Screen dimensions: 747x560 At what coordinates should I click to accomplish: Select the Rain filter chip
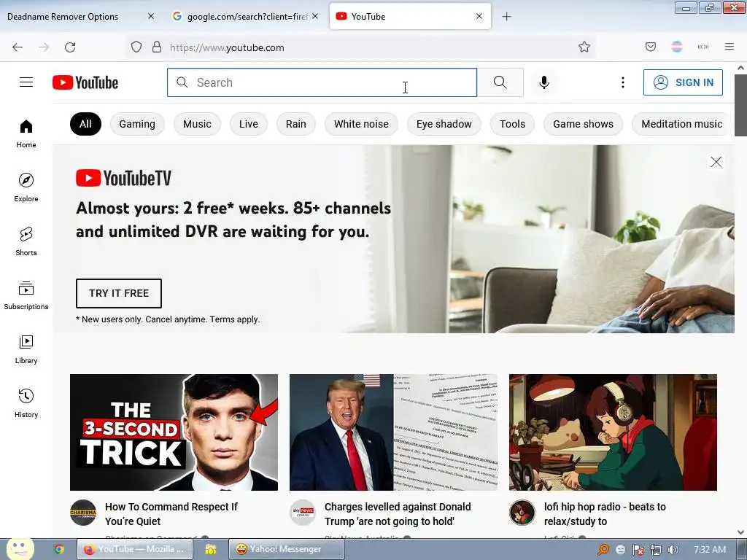(296, 124)
